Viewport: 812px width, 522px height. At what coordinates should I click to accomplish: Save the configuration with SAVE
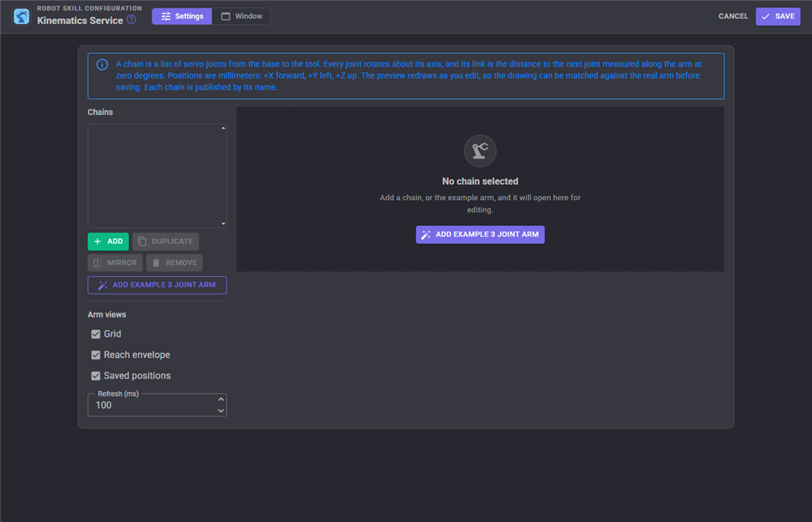pyautogui.click(x=778, y=16)
